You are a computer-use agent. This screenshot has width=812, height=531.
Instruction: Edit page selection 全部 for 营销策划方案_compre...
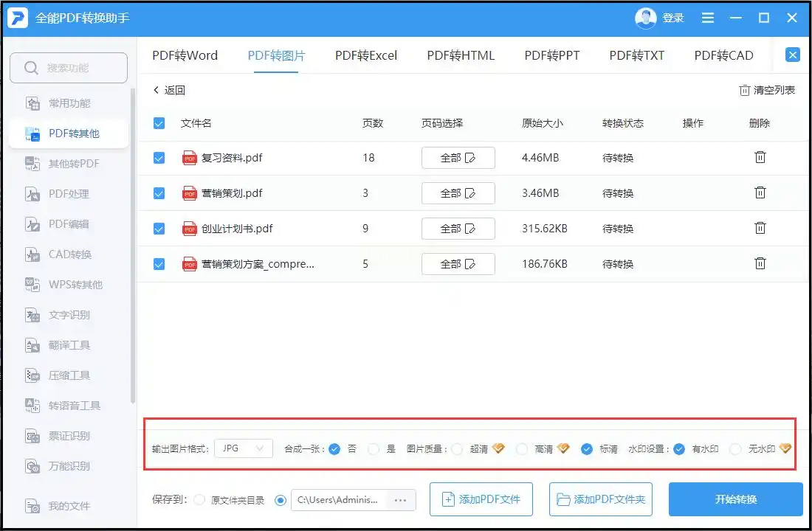pyautogui.click(x=458, y=264)
